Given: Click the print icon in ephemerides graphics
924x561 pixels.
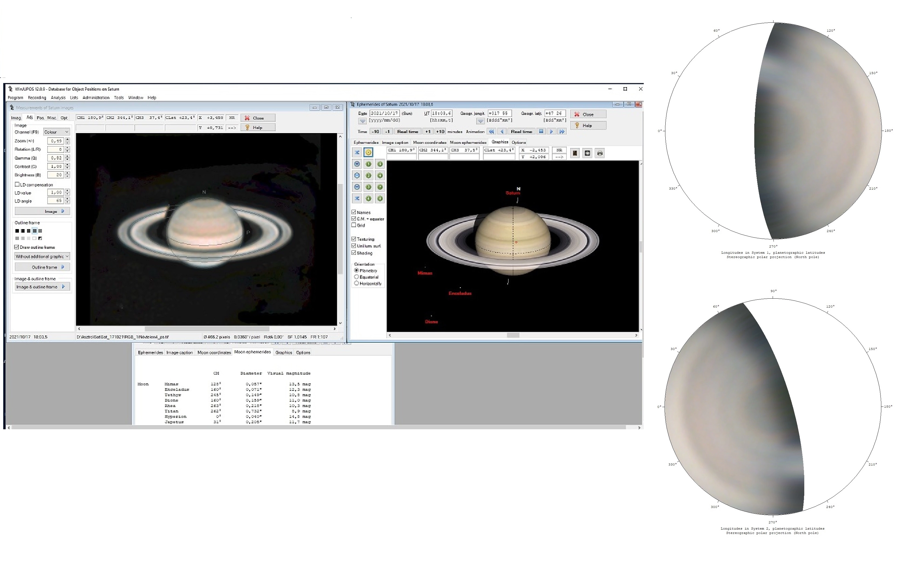Looking at the screenshot, I should (x=600, y=153).
